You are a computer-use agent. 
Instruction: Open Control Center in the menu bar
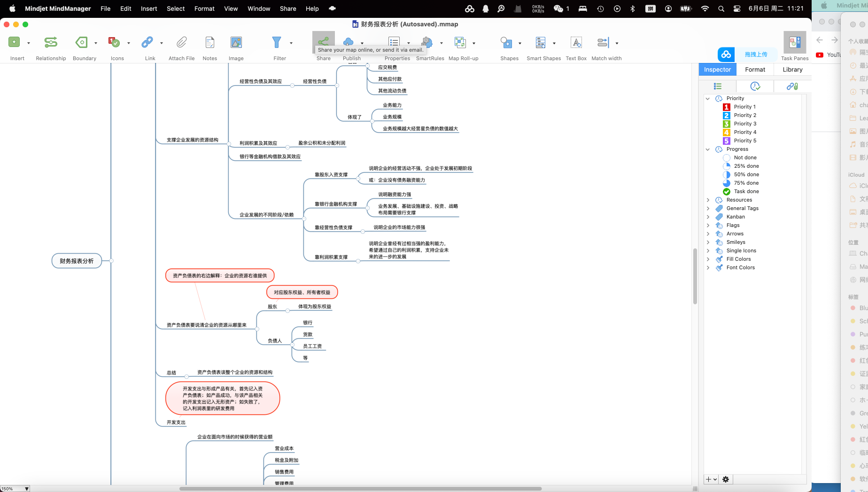coord(737,8)
